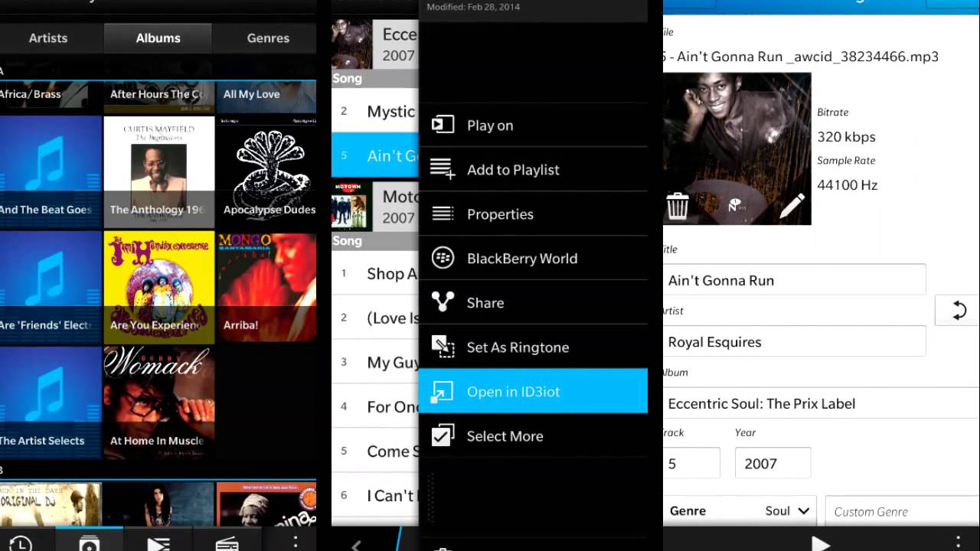980x551 pixels.
Task: Select song 4 For Onc
Action: (375, 406)
